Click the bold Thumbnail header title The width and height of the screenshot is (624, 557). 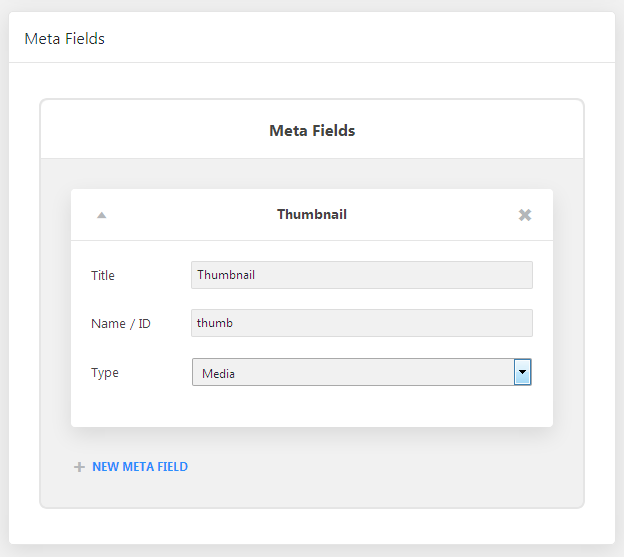pyautogui.click(x=312, y=214)
